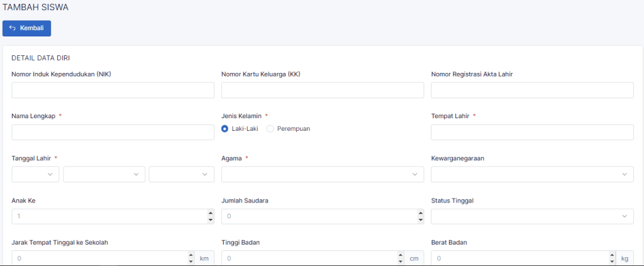This screenshot has width=644, height=266.
Task: Open the middle Tanggal Lahir month dropdown
Action: 104,174
